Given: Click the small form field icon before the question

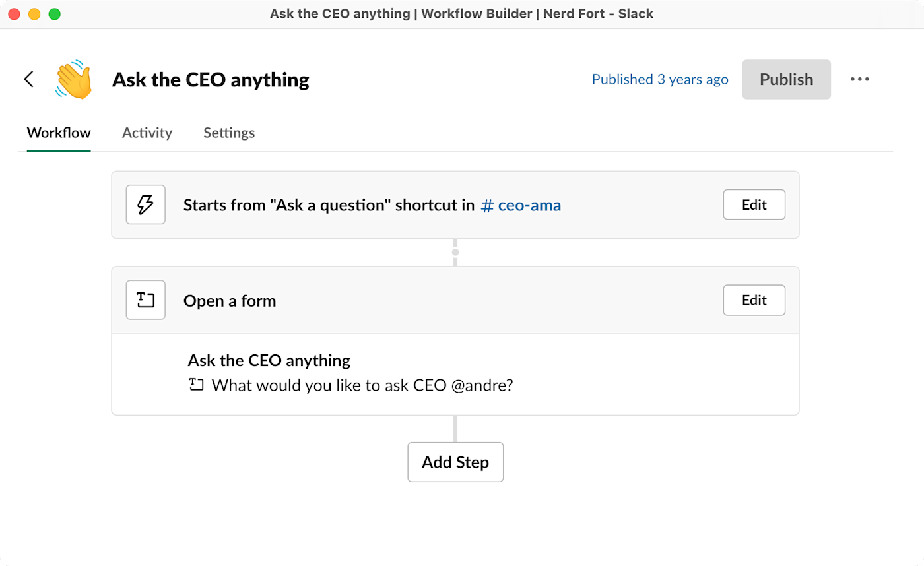Looking at the screenshot, I should pyautogui.click(x=196, y=385).
